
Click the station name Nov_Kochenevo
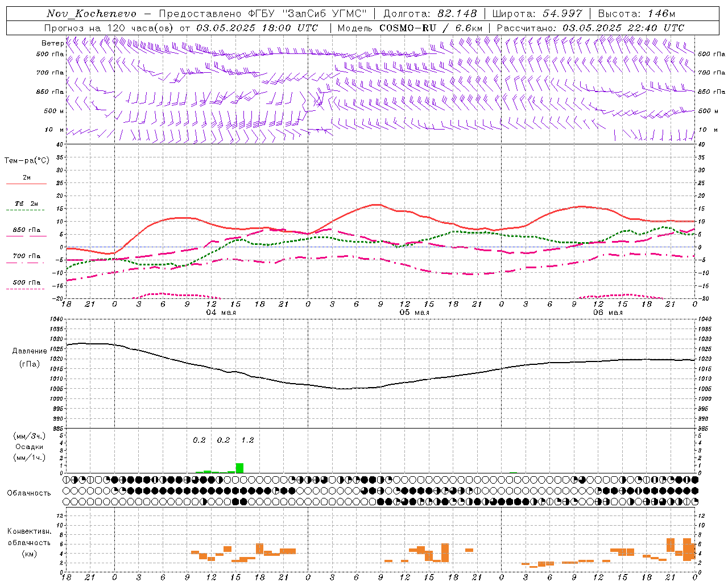pos(92,14)
